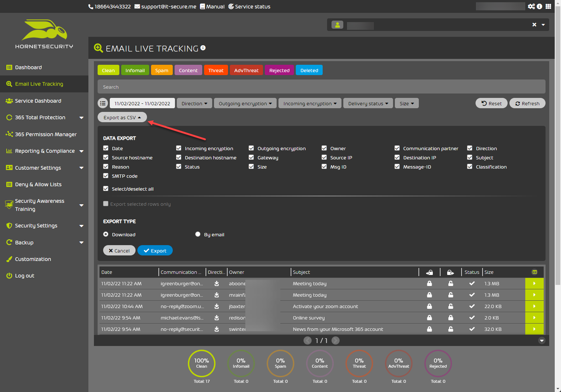This screenshot has height=392, width=561.
Task: Open the Incoming encryption filter dropdown
Action: pyautogui.click(x=310, y=103)
